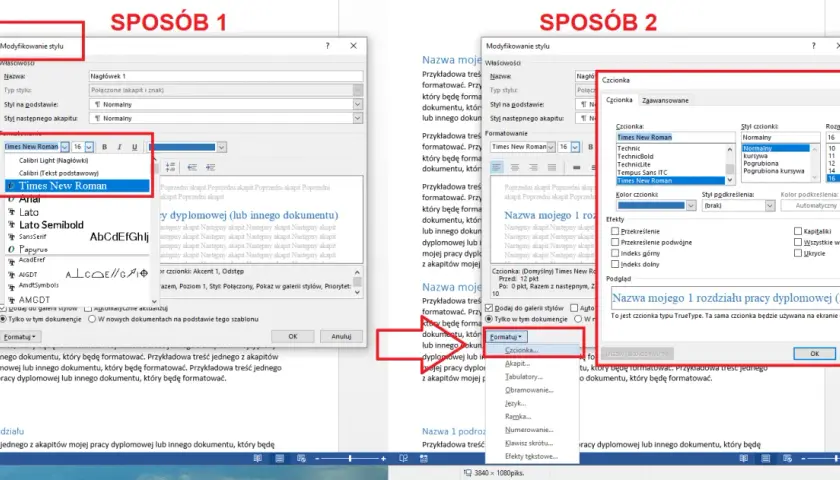Open help in right Modyfikowanie stylu dialog
Image resolution: width=840 pixels, height=480 pixels.
click(x=813, y=46)
